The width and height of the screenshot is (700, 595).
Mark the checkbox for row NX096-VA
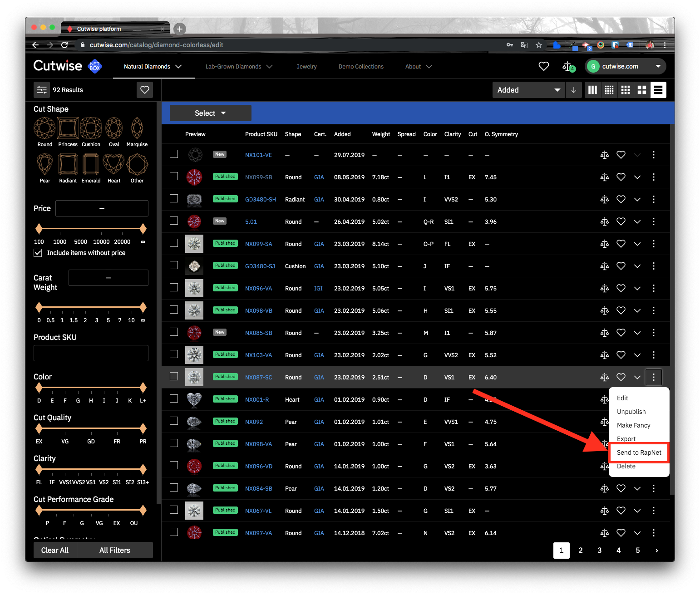tap(174, 287)
